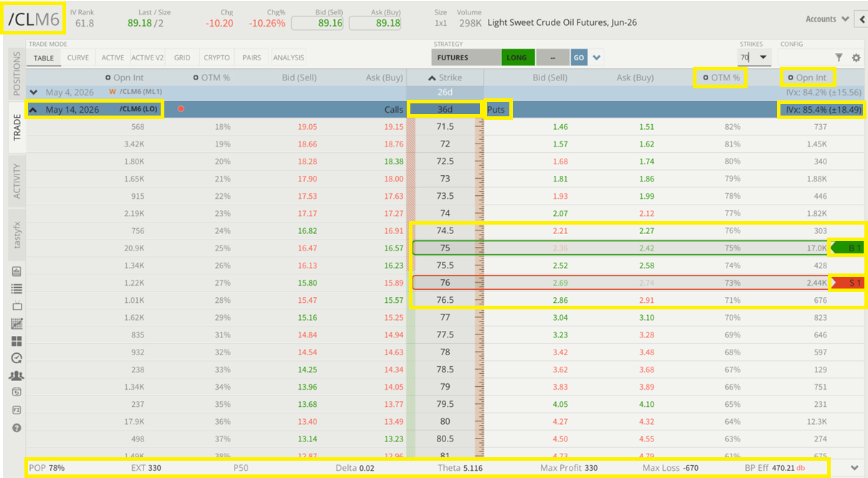Image resolution: width=868 pixels, height=478 pixels.
Task: Open the POSITIONS side tab
Action: tap(17, 74)
